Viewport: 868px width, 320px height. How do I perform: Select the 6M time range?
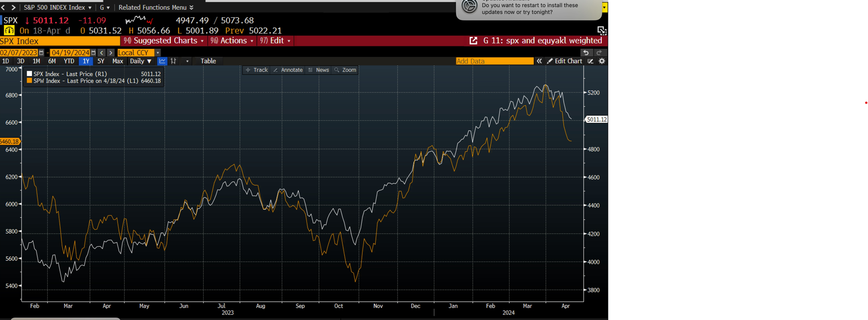point(52,61)
